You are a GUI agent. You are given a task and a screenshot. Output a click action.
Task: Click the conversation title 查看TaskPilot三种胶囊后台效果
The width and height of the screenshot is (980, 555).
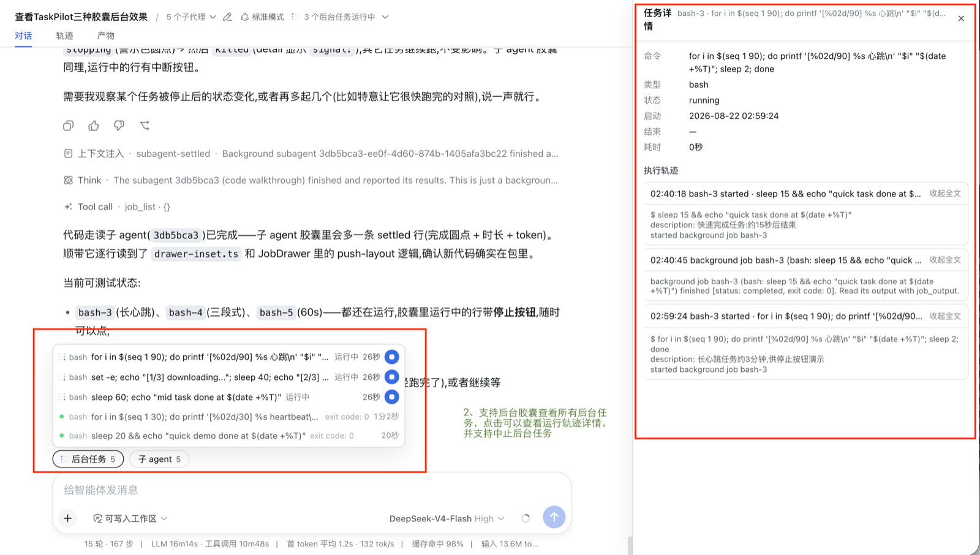(x=81, y=17)
